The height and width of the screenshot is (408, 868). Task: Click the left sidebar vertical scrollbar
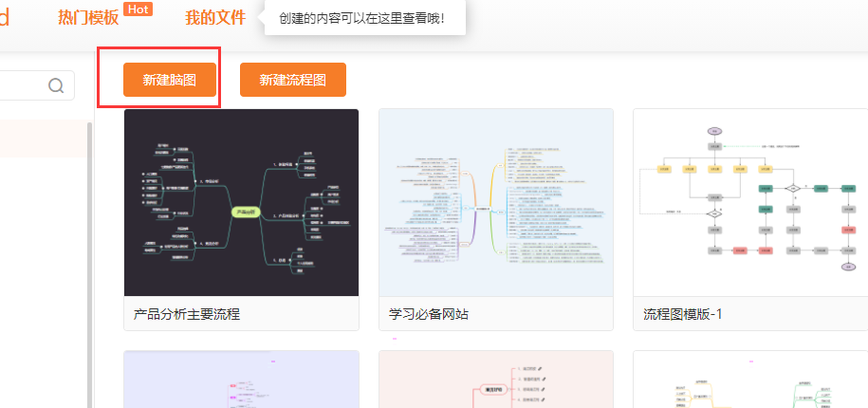pyautogui.click(x=90, y=237)
